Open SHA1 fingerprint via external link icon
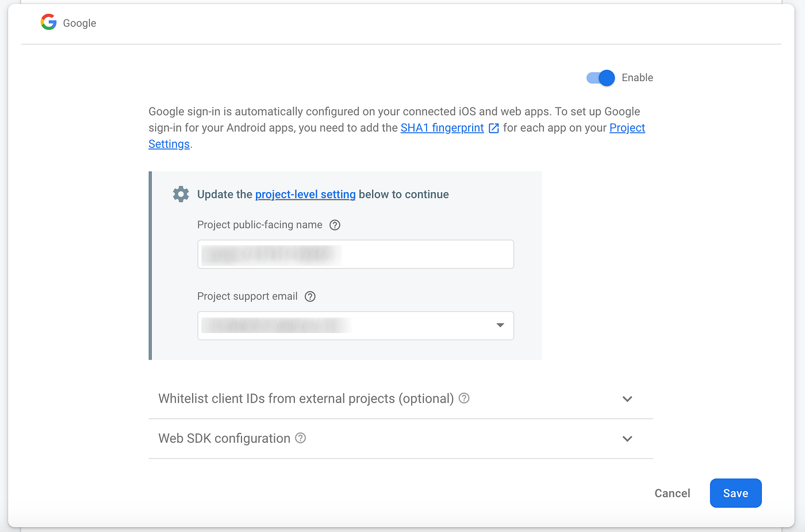The width and height of the screenshot is (805, 532). tap(493, 128)
